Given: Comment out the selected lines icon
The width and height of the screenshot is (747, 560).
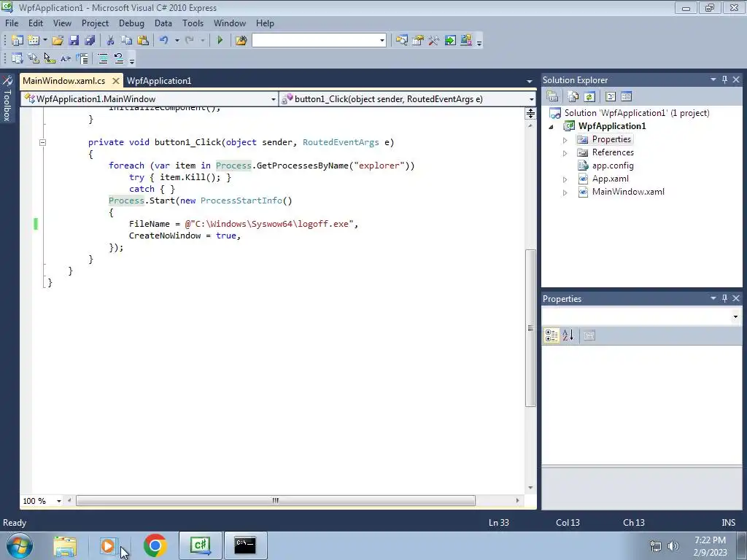Looking at the screenshot, I should (x=102, y=58).
